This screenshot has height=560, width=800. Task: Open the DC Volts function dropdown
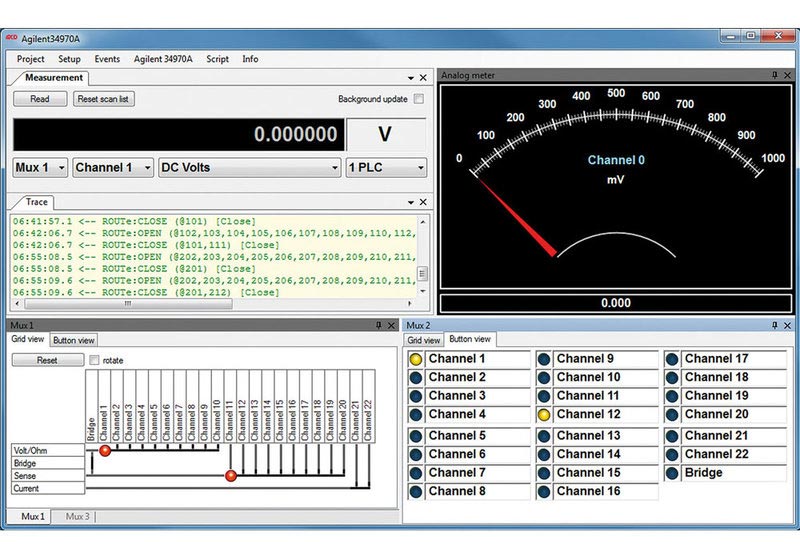click(249, 168)
